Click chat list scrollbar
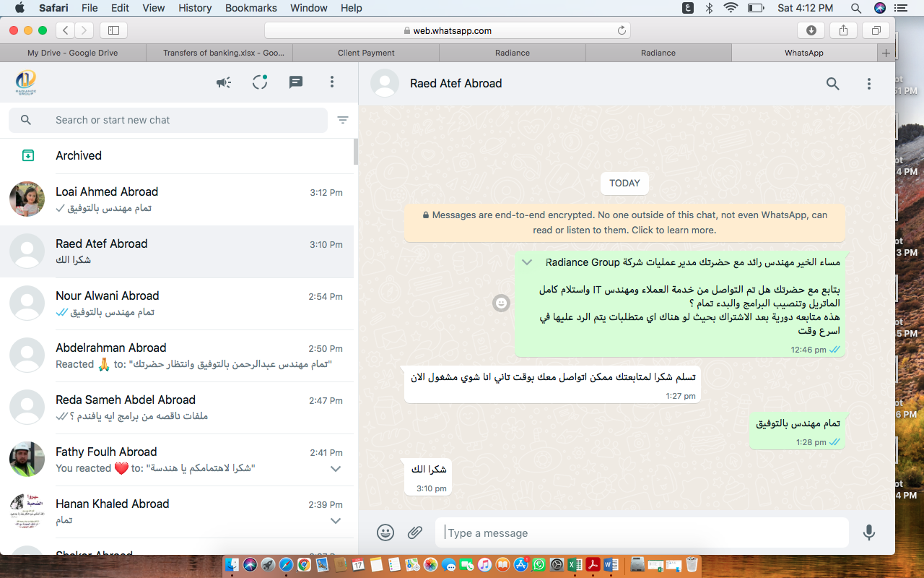 [x=356, y=152]
